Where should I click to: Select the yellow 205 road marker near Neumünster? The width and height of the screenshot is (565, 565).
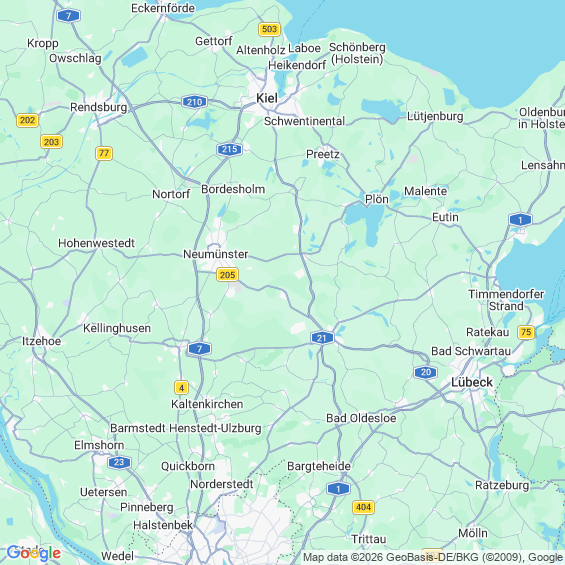pos(227,275)
